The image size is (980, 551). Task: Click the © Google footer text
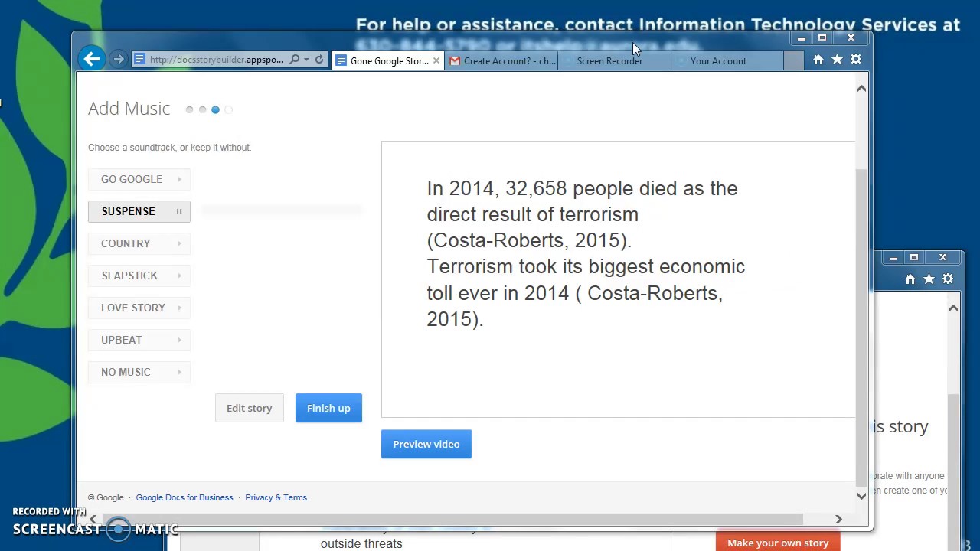click(x=106, y=497)
